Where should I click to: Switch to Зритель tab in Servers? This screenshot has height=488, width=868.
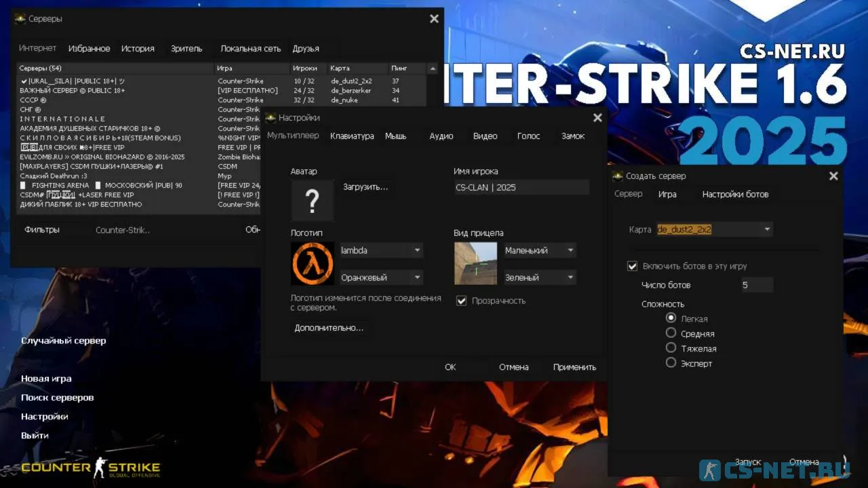186,49
